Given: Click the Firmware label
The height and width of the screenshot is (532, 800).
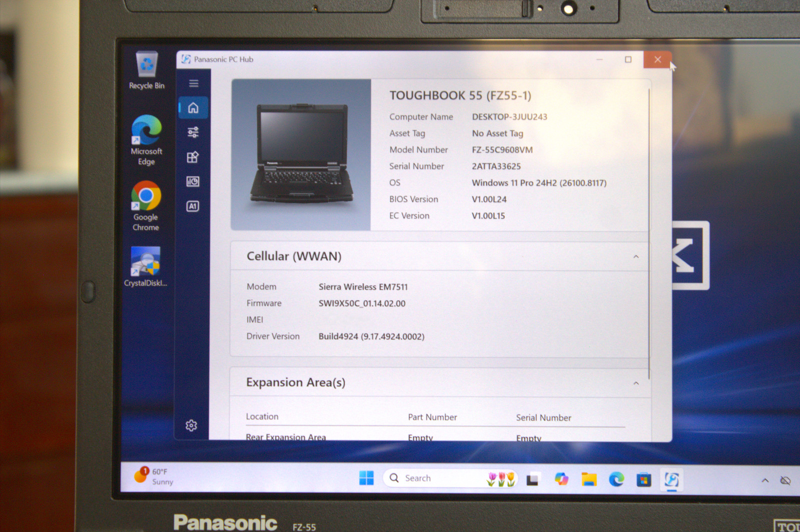Looking at the screenshot, I should 264,303.
